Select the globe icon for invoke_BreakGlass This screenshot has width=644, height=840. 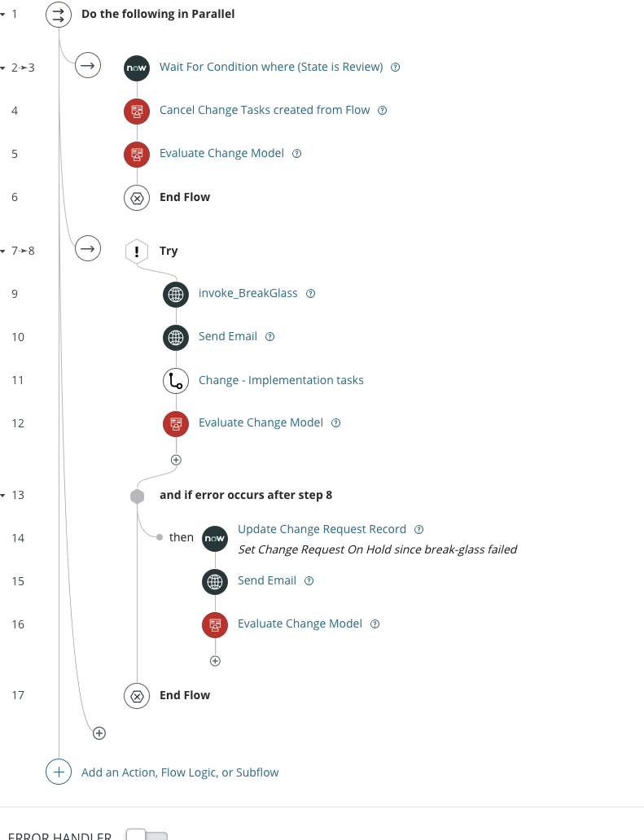176,294
